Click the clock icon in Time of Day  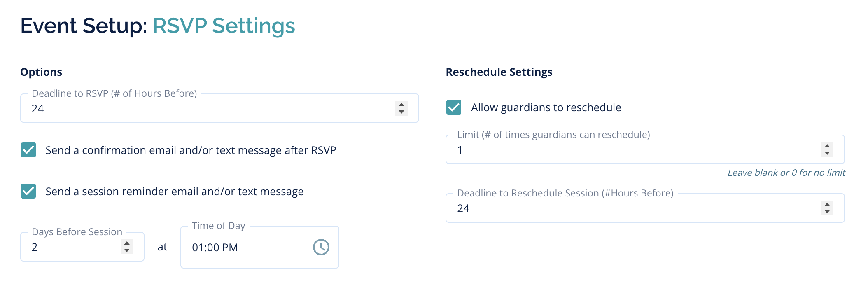coord(321,247)
